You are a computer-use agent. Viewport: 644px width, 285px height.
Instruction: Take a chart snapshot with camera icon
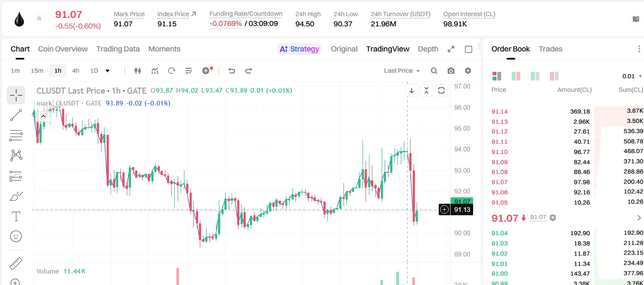click(451, 71)
